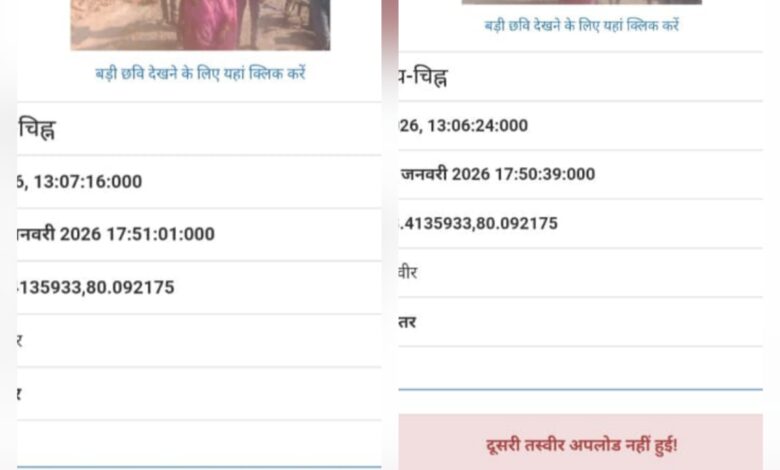Open the cropped photo strip above the -चिह्न heading
This screenshot has height=470, width=780.
(582, 2)
